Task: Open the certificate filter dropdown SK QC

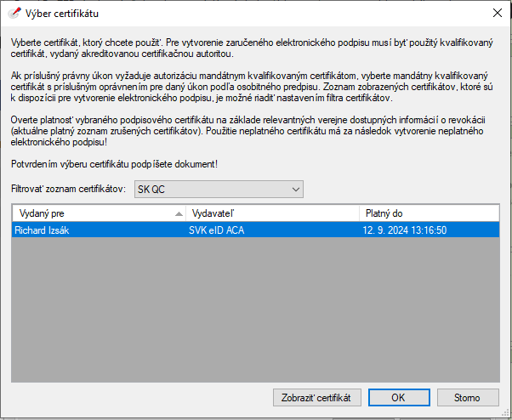Action: (219, 190)
